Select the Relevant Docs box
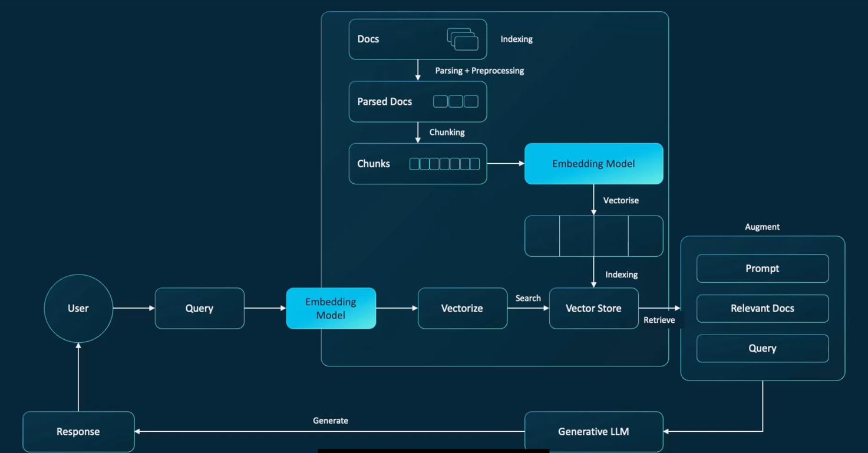Image resolution: width=868 pixels, height=453 pixels. click(763, 308)
